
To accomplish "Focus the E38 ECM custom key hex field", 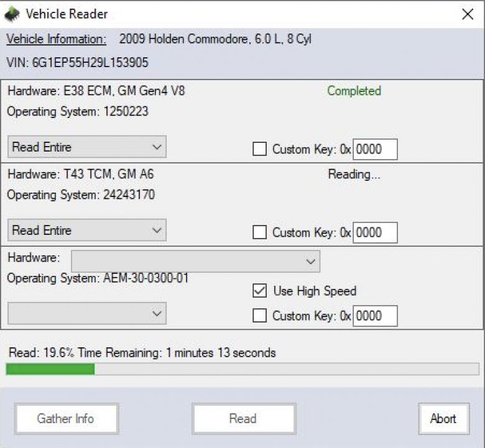I will coord(375,149).
